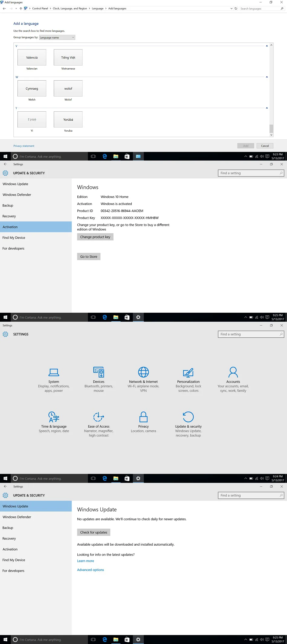
Task: Click Settings gear icon in the 9:24 PM taskbar
Action: (138, 478)
